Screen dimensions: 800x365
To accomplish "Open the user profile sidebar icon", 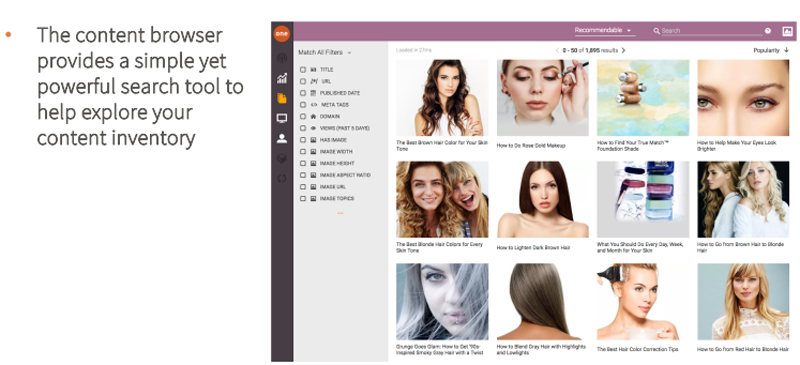I will [x=282, y=138].
